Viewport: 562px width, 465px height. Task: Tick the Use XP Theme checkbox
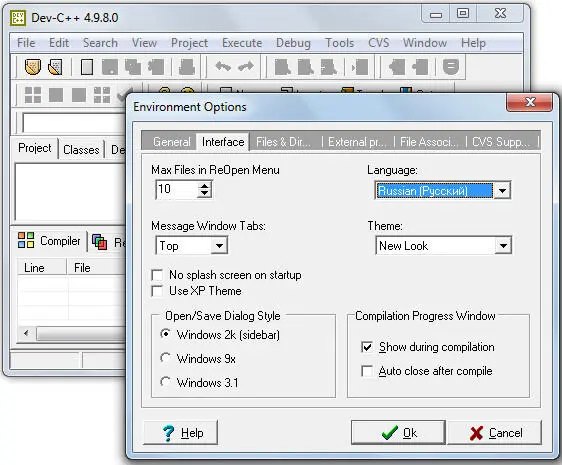157,291
